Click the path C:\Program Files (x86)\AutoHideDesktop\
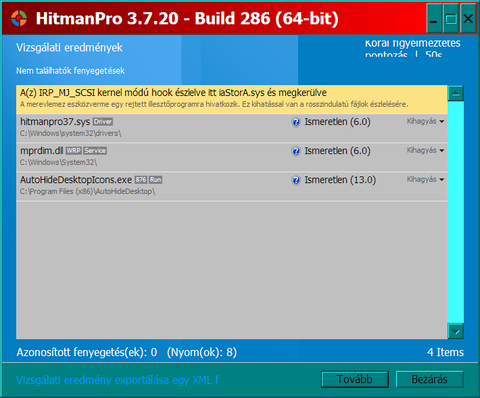Image resolution: width=480 pixels, height=398 pixels. click(88, 191)
